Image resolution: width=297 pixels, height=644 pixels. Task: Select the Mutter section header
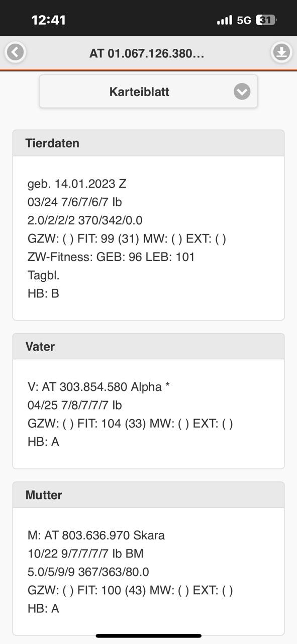pos(148,495)
